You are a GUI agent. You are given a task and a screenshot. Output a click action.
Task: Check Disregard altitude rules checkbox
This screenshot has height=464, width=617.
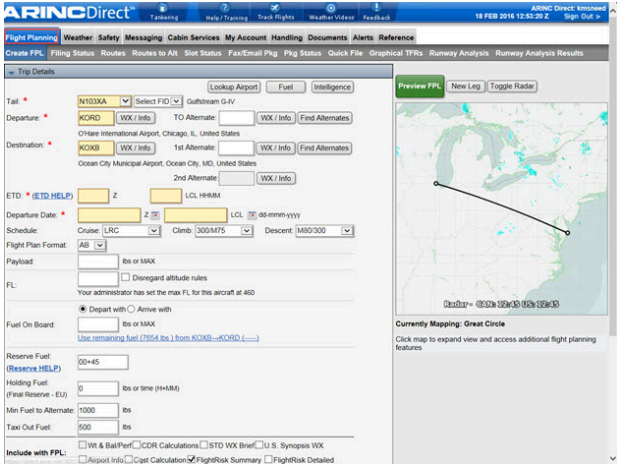126,277
